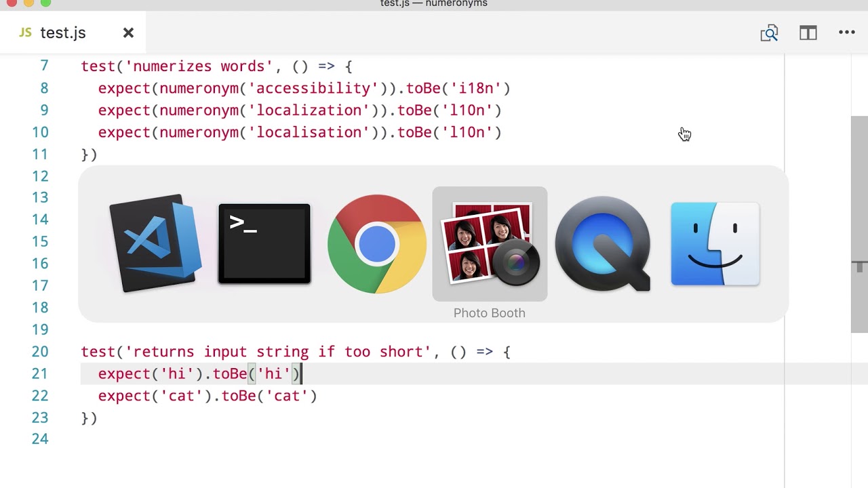Screen dimensions: 868x488
Task: Select the Finder icon in app switcher
Action: 715,244
